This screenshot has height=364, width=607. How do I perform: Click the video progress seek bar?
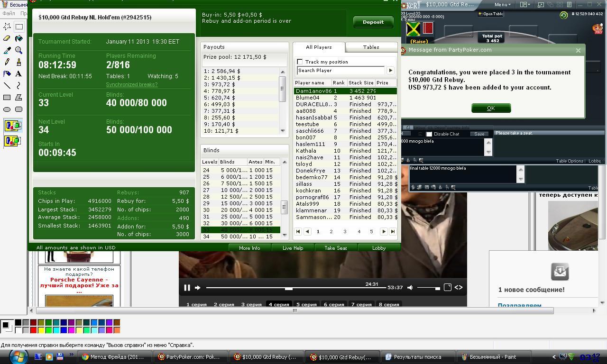(x=296, y=288)
